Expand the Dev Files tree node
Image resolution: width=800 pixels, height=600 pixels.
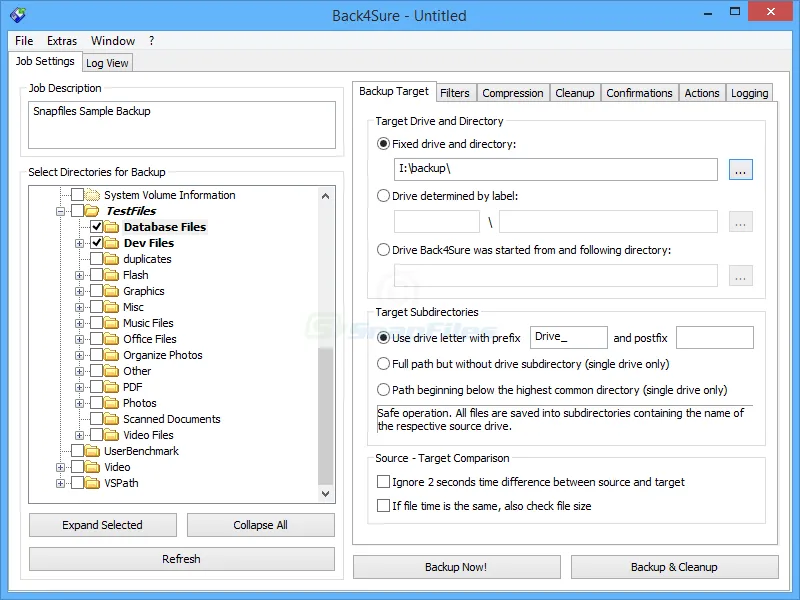79,243
